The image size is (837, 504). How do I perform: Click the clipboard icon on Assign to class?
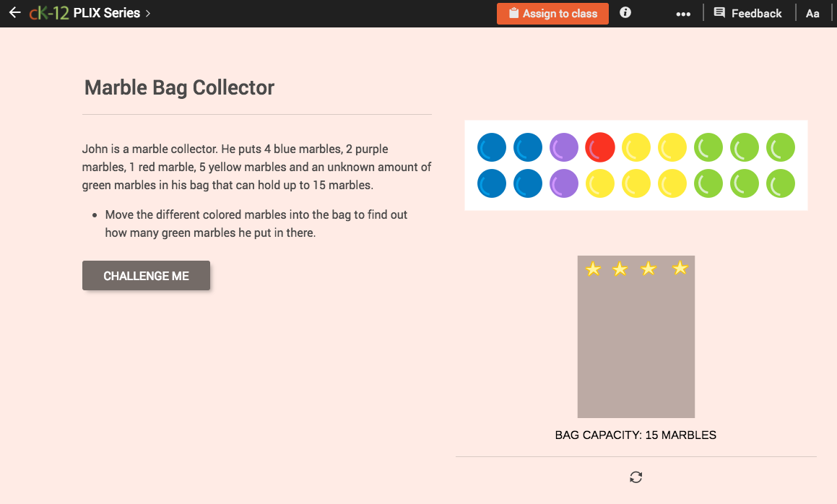(x=513, y=13)
